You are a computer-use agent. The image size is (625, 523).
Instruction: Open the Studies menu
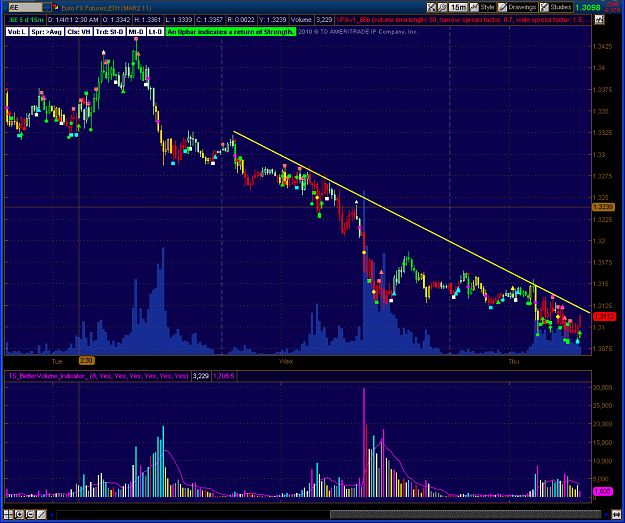tap(556, 7)
